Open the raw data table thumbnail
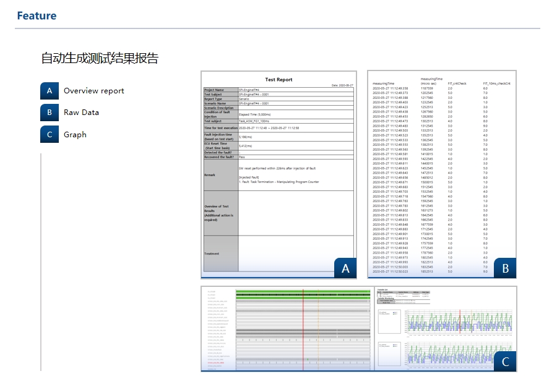The width and height of the screenshot is (557, 392). click(x=441, y=174)
